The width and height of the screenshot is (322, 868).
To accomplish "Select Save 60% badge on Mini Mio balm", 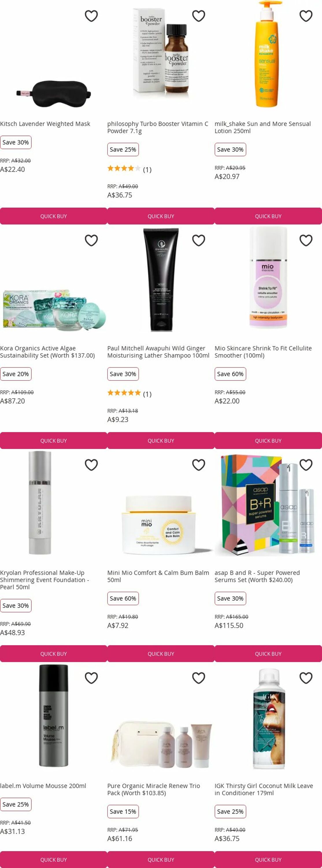I will click(123, 598).
